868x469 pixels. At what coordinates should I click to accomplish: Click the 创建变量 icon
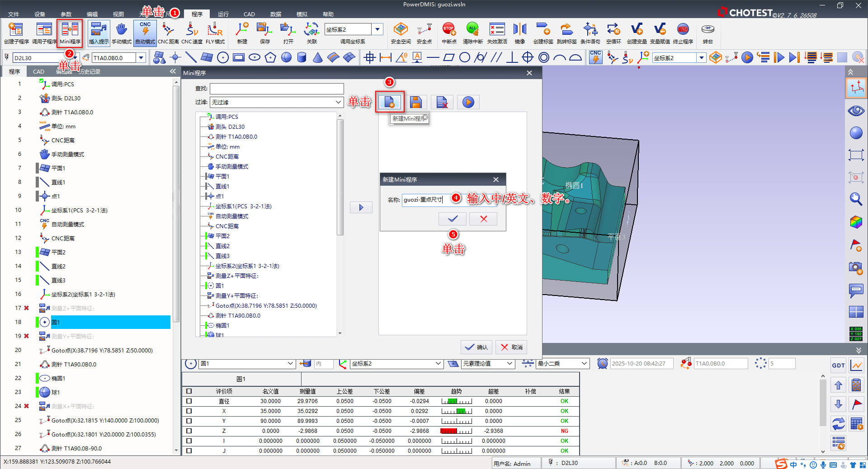point(637,33)
